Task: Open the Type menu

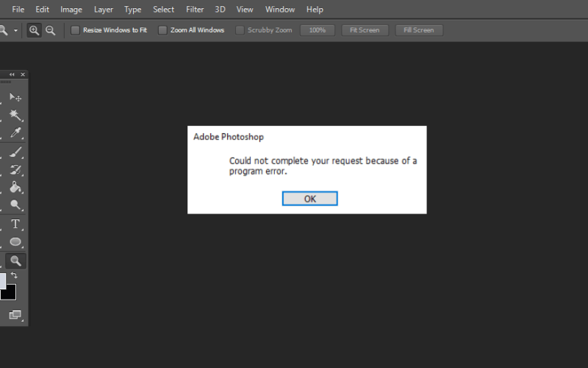Action: click(133, 10)
